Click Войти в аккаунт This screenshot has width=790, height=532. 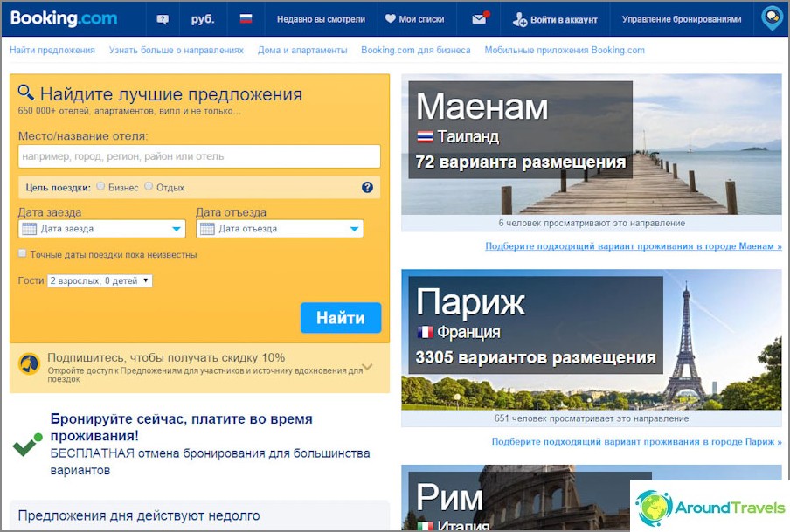564,19
